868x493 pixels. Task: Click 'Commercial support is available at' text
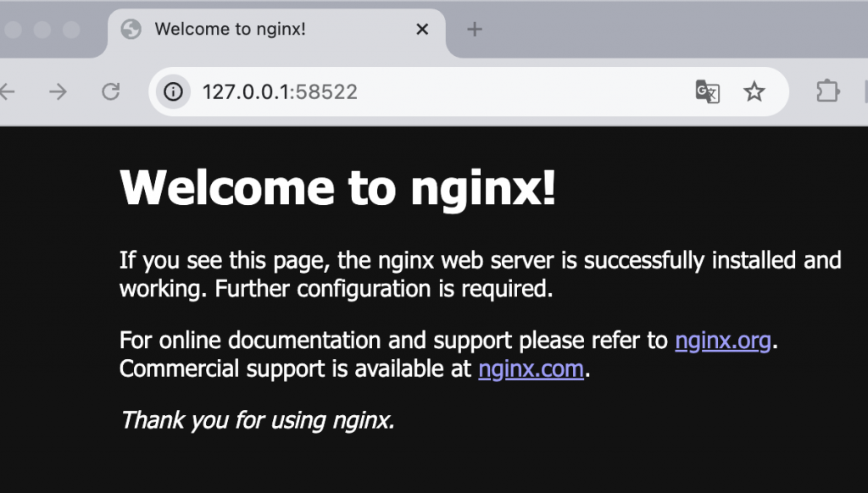[295, 369]
